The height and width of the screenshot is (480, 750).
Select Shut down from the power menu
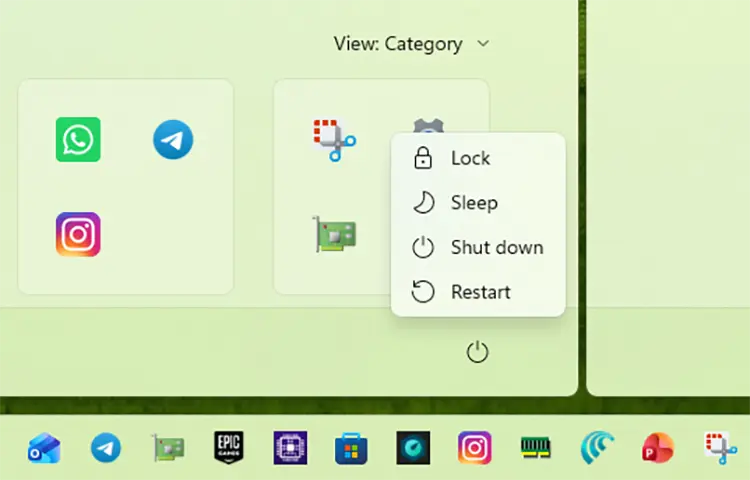(x=478, y=247)
